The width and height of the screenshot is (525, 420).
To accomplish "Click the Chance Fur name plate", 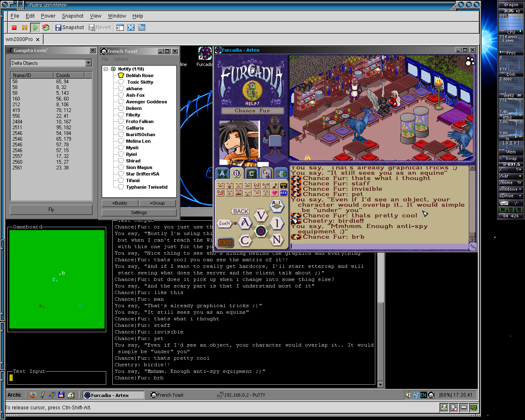I will click(253, 111).
